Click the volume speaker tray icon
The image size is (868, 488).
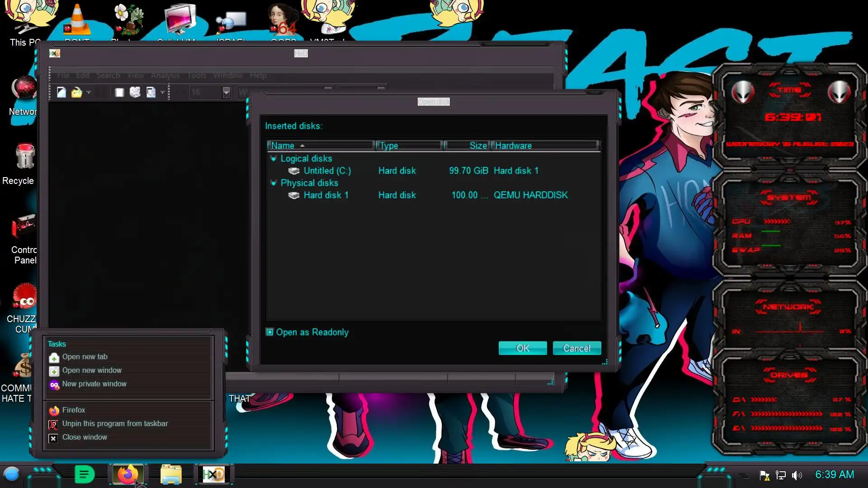pos(797,475)
